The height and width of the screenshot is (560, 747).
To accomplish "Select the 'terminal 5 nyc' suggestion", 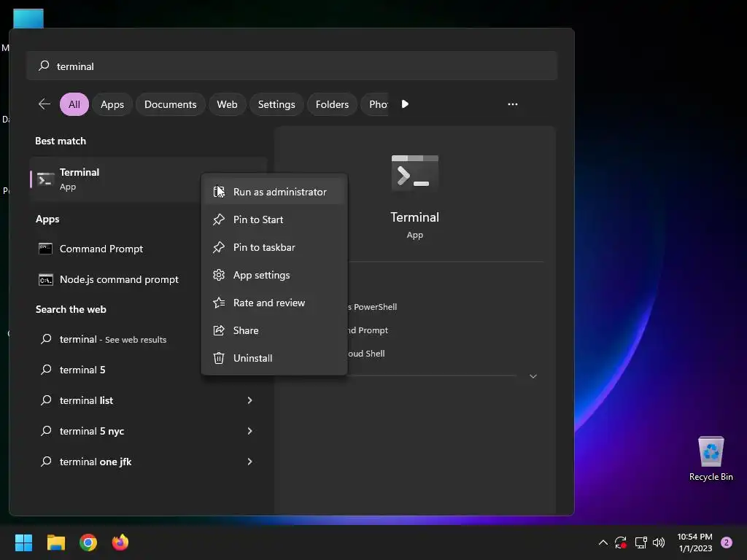I will point(149,430).
